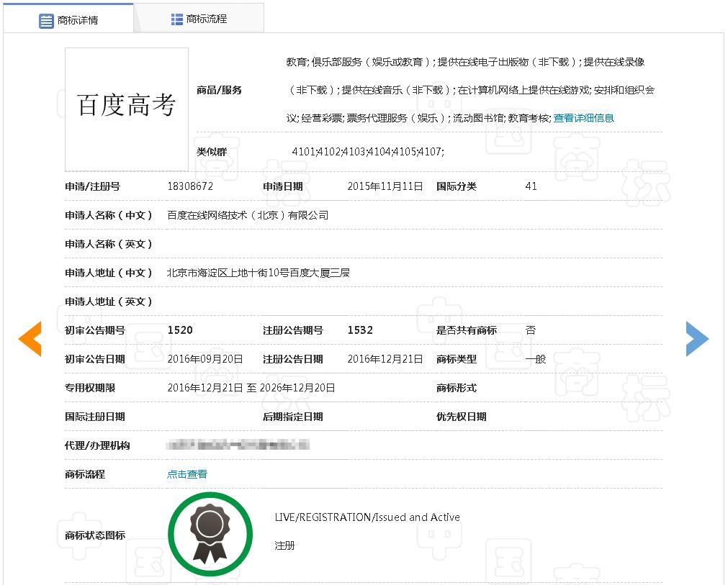Select preliminary announcement date 2016年09月20日
This screenshot has height=585, width=728.
[x=205, y=359]
